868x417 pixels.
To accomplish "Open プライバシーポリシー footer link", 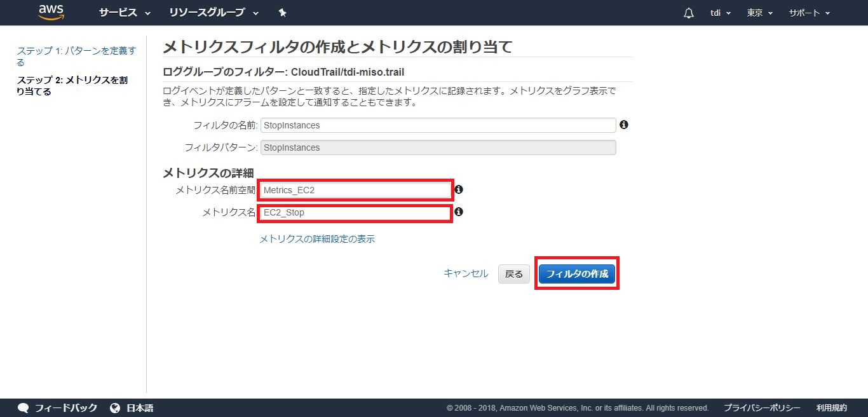I will pos(762,408).
